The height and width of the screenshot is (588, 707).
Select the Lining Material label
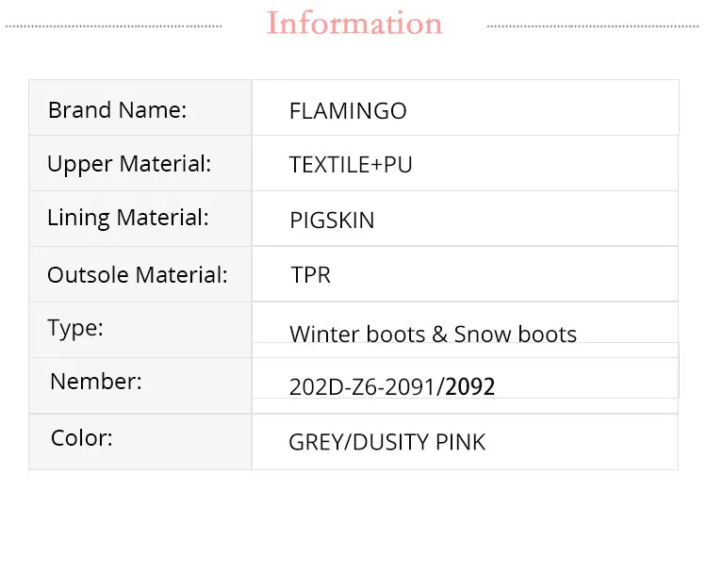[128, 218]
